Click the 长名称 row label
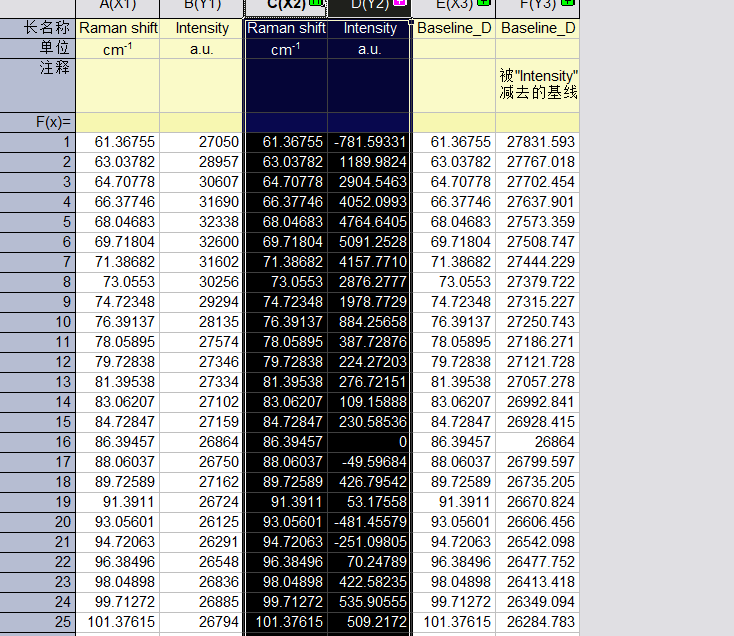This screenshot has height=636, width=734. pyautogui.click(x=38, y=28)
